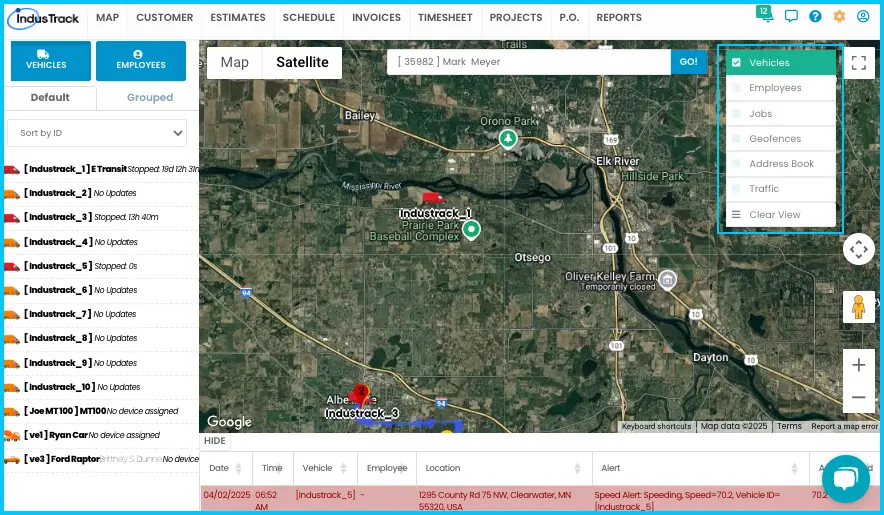Zoom in the map with plus
This screenshot has height=515, width=884.
coord(859,365)
